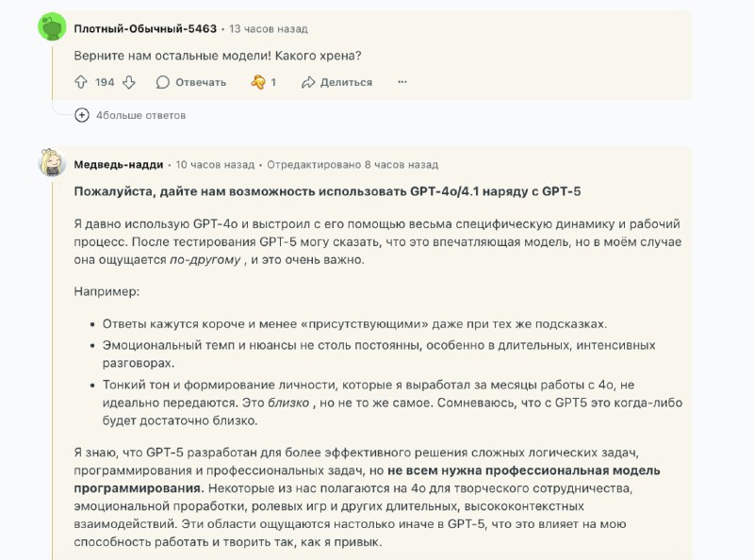Expand the 4 больше ответов replies
754x560 pixels.
(x=82, y=115)
